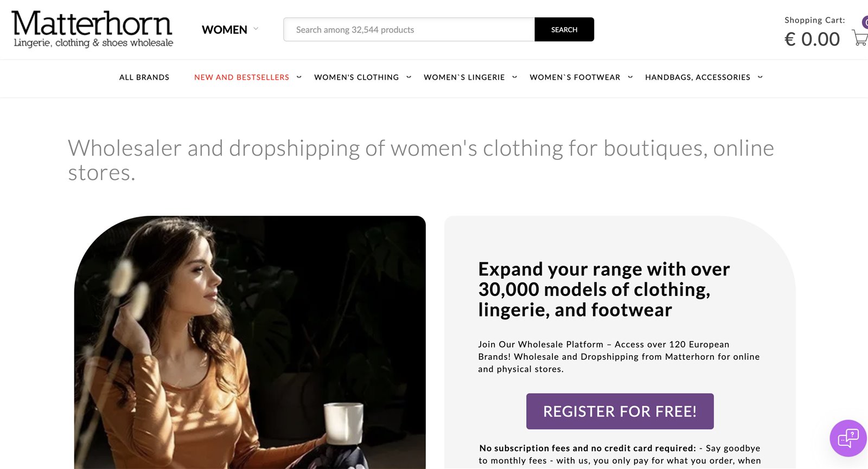Click the woman with mug photo

pyautogui.click(x=250, y=342)
